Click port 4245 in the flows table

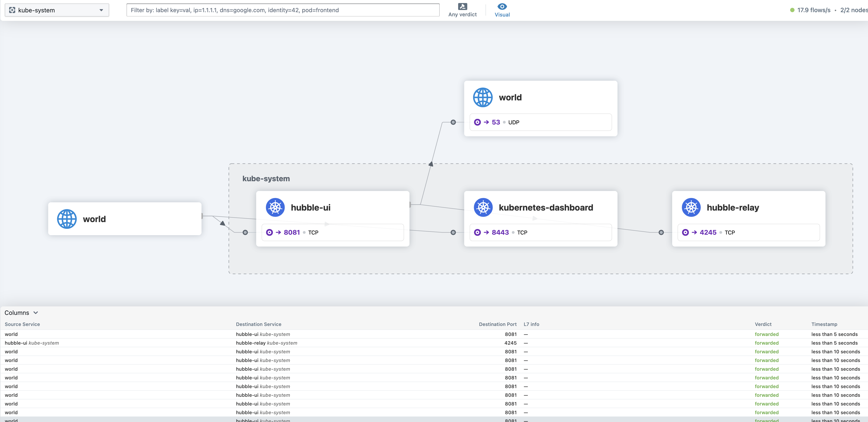510,343
